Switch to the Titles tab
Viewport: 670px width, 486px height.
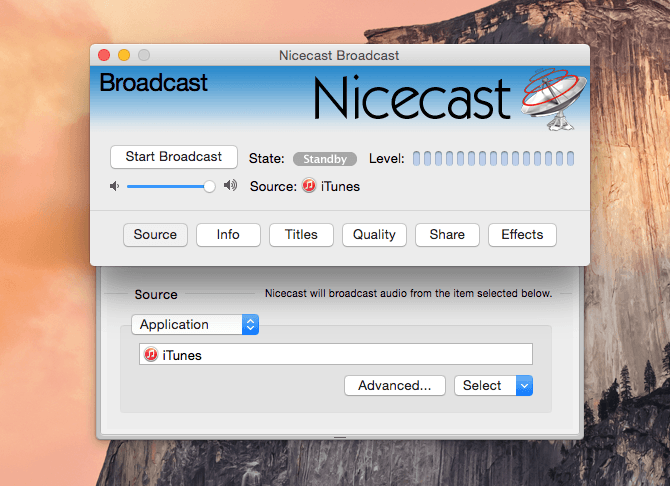click(x=301, y=235)
